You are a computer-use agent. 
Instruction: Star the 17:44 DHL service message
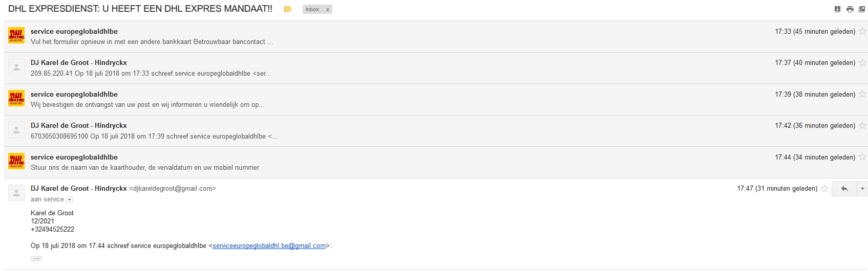tap(862, 157)
